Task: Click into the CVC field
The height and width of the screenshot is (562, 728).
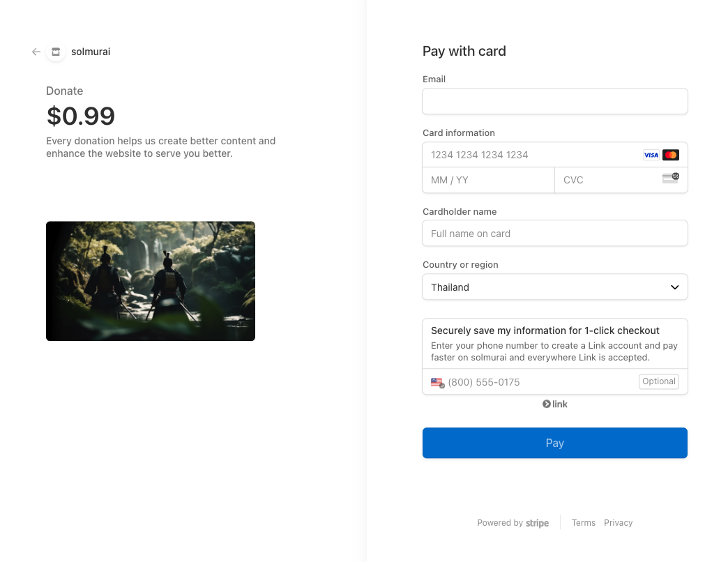Action: tap(607, 180)
